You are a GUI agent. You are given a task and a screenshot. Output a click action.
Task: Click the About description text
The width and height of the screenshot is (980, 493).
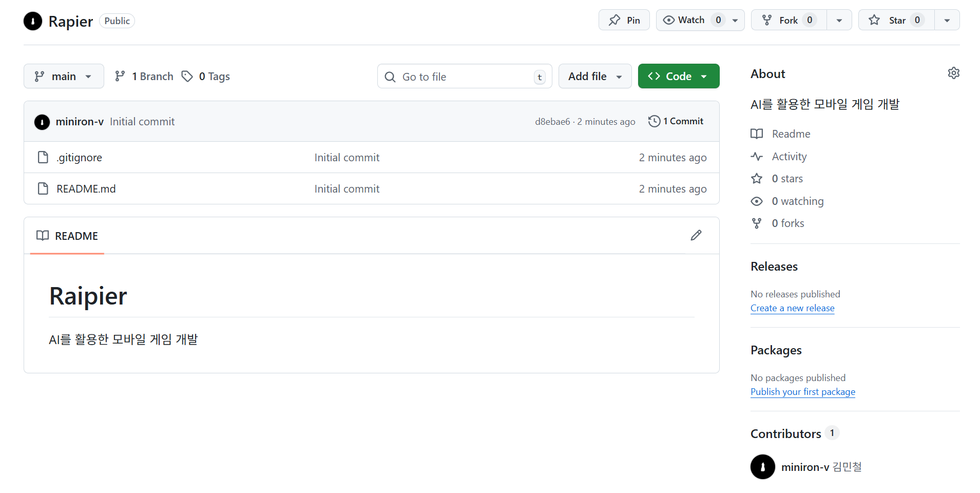pyautogui.click(x=825, y=104)
